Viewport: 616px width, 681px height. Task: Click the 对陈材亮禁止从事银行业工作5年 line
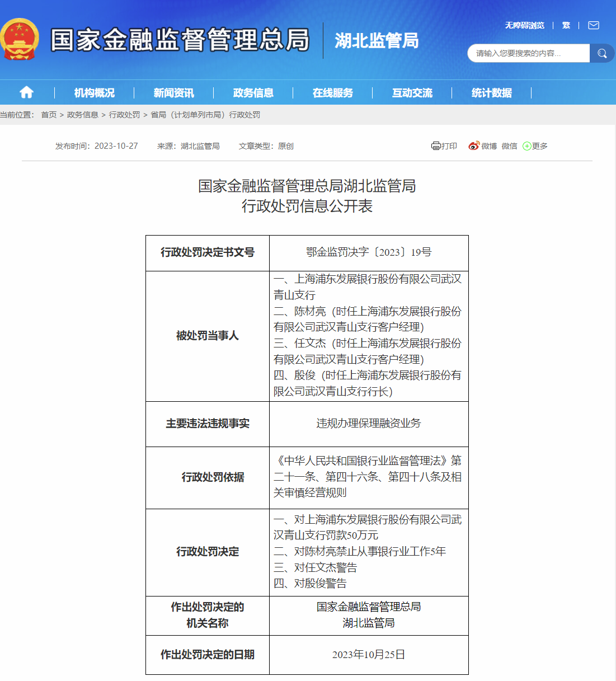(x=360, y=552)
